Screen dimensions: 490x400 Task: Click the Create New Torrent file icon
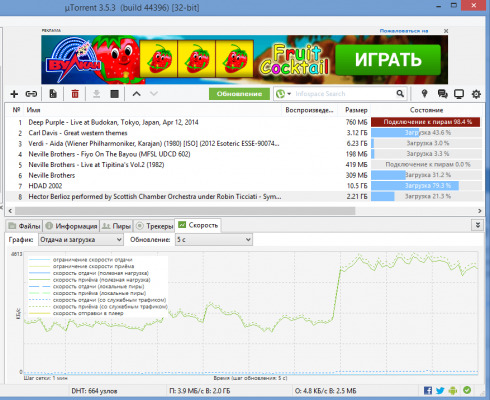click(x=53, y=94)
